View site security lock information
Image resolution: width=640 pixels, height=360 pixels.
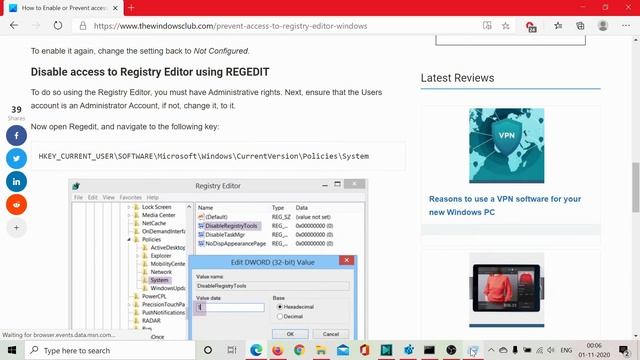point(83,26)
